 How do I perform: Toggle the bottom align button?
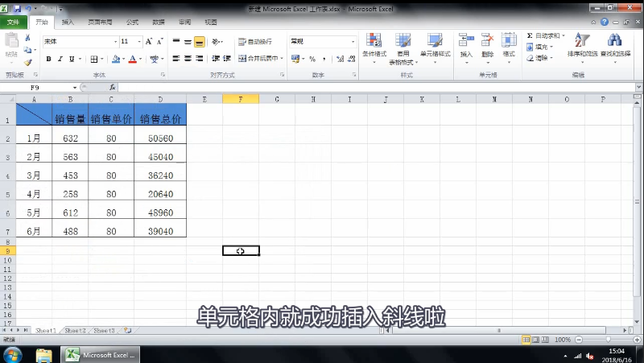pyautogui.click(x=199, y=42)
